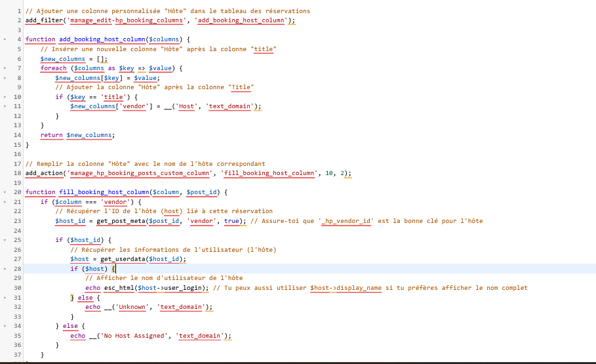This screenshot has width=596, height=364.
Task: Collapse the function fold arrow at line 20
Action: click(5, 192)
